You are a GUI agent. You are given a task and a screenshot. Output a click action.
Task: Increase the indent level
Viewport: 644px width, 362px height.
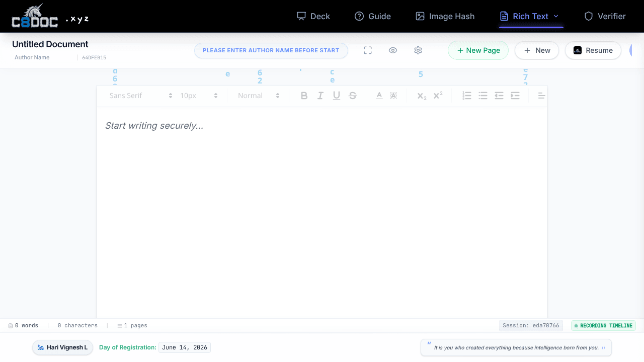(515, 96)
